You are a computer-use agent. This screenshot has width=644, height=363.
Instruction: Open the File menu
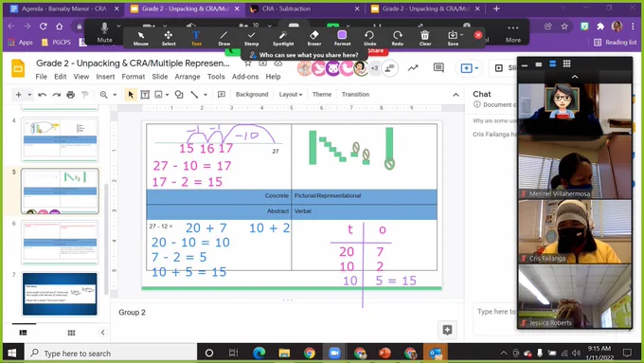(x=41, y=77)
